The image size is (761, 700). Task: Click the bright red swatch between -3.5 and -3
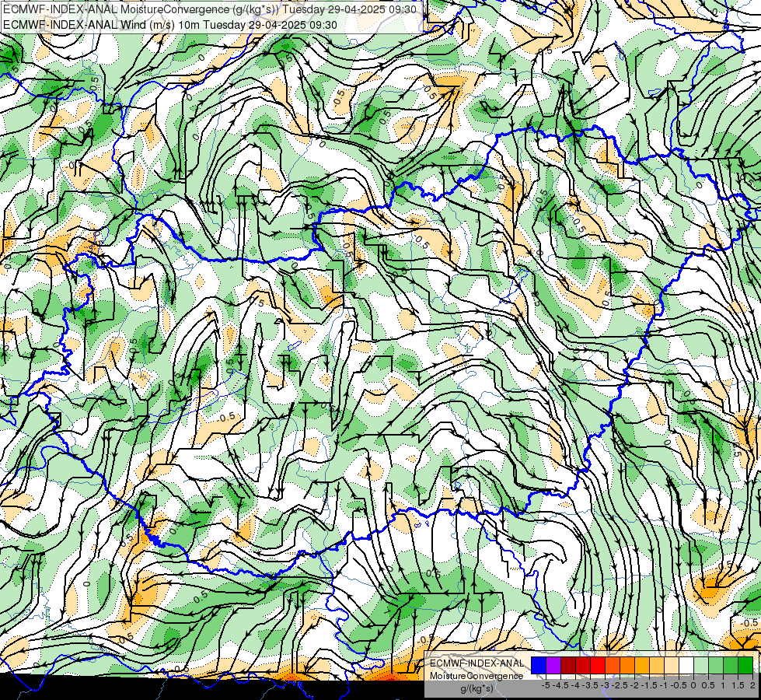point(598,665)
